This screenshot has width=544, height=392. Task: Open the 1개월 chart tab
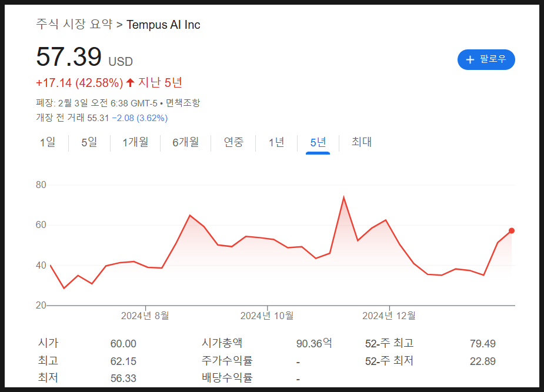pos(135,142)
